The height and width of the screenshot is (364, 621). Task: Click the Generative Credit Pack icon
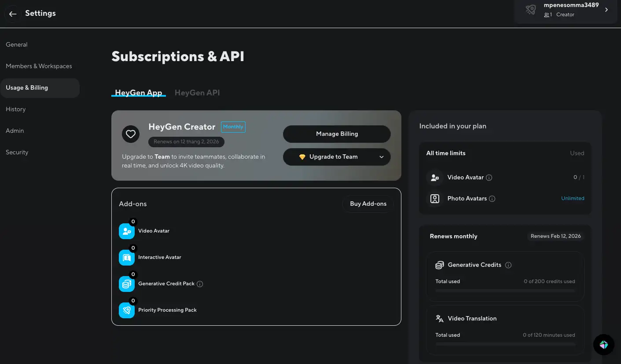127,284
